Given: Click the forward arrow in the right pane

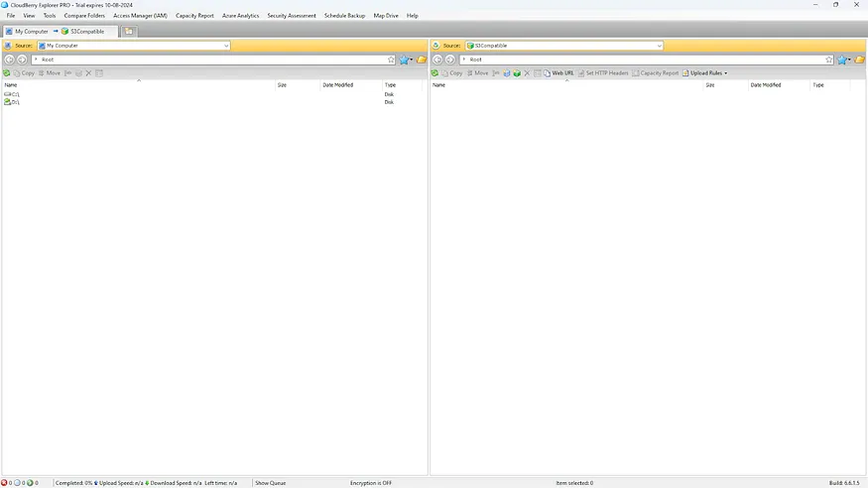Looking at the screenshot, I should point(450,60).
